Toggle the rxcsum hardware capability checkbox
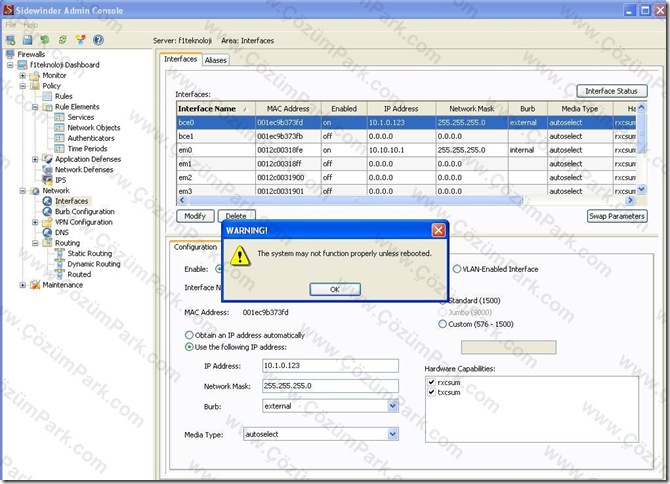This screenshot has width=670, height=484. [431, 382]
